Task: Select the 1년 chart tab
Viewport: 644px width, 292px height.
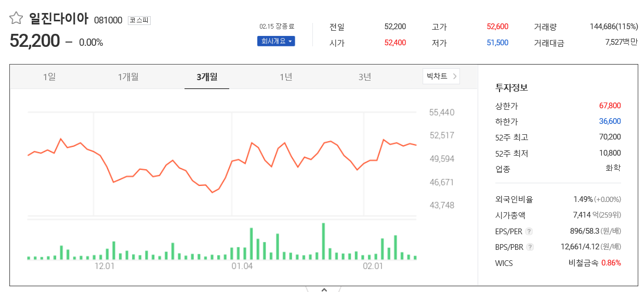Action: 286,77
